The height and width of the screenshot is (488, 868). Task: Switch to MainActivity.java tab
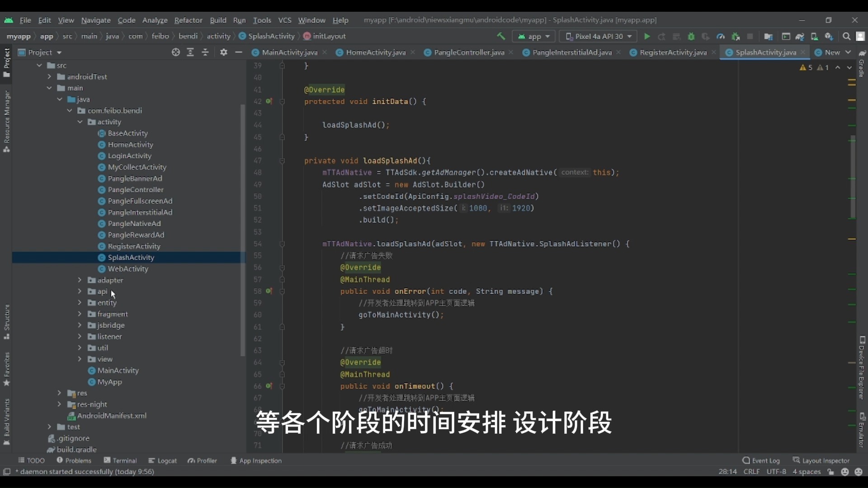click(x=289, y=52)
